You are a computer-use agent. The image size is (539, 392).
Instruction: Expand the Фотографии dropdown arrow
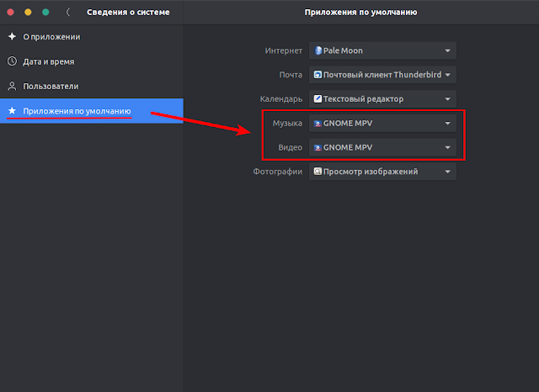447,172
